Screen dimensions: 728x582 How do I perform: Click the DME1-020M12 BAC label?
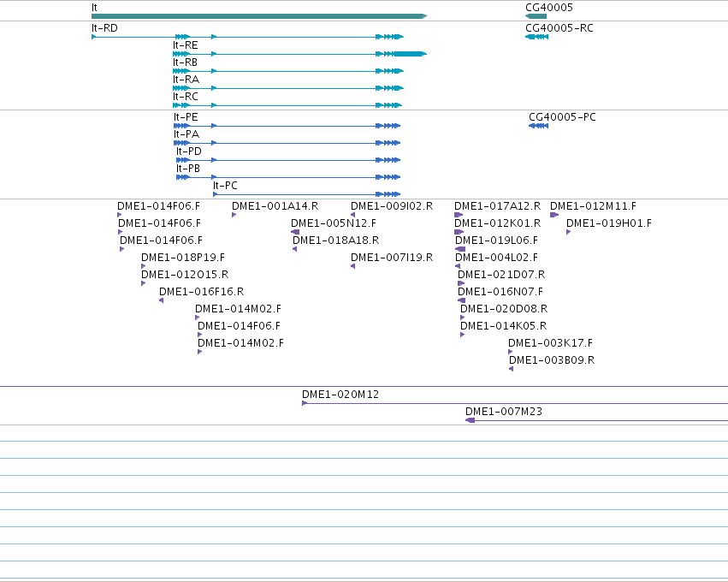pos(340,395)
